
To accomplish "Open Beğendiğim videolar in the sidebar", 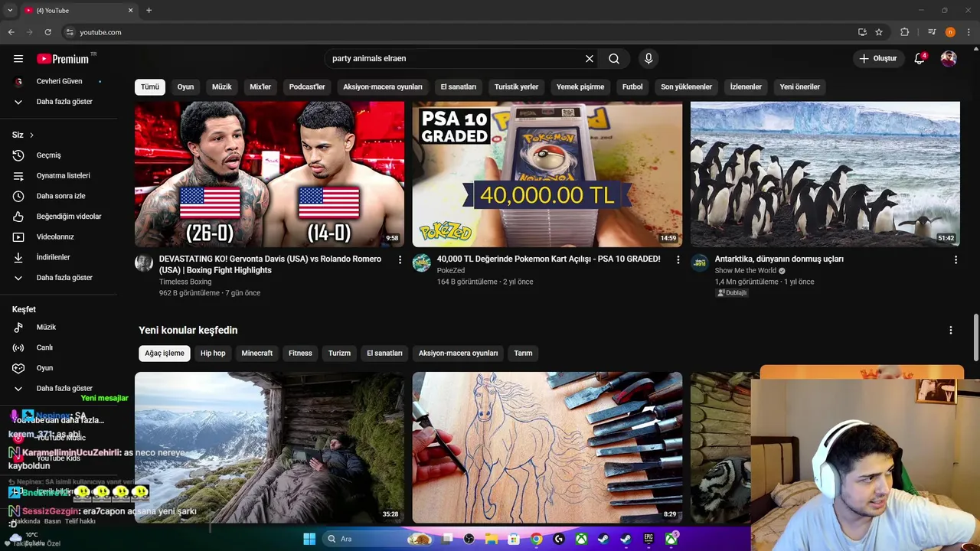I will pos(59,217).
